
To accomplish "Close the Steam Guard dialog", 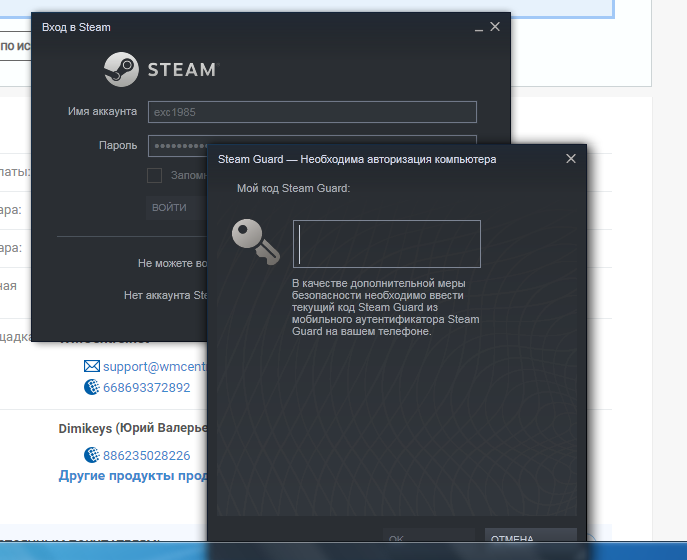I will [570, 159].
